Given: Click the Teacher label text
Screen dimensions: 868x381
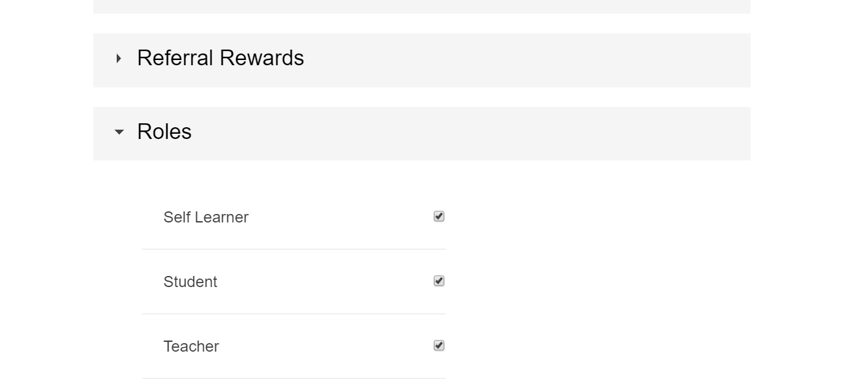Looking at the screenshot, I should pos(191,346).
